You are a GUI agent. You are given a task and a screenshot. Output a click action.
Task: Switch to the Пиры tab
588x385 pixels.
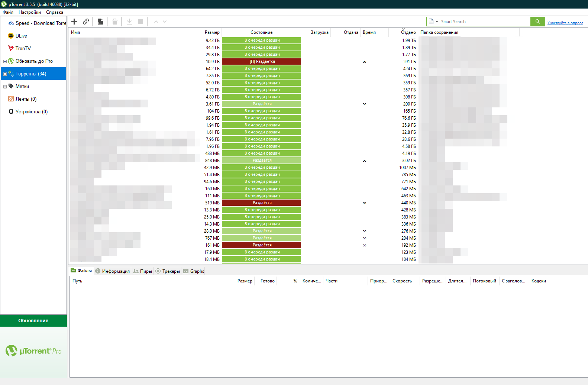[142, 271]
